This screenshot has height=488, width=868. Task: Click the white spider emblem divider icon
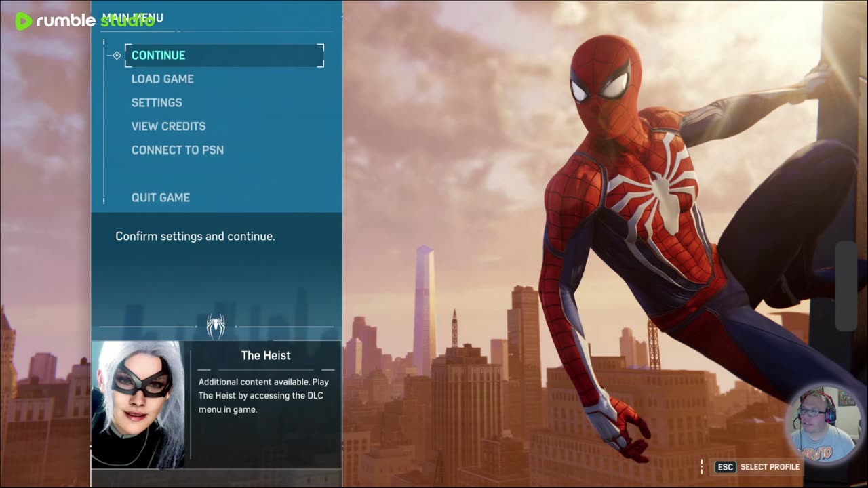click(216, 327)
